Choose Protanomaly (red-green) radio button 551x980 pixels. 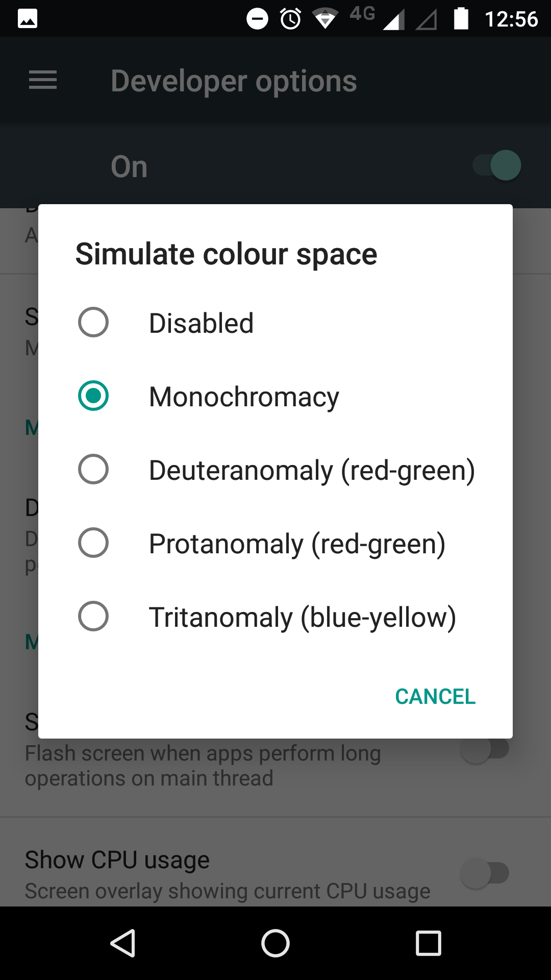point(275,543)
